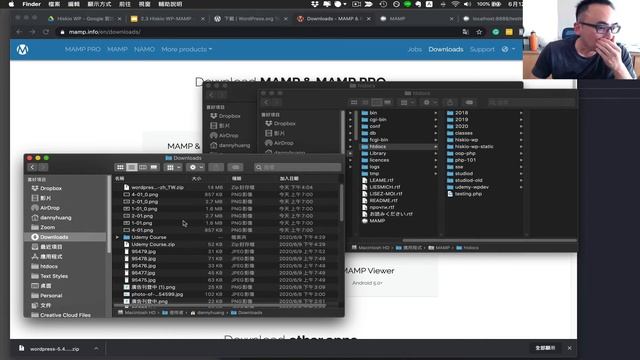Open the Dropbox menu bar icon

(315, 4)
